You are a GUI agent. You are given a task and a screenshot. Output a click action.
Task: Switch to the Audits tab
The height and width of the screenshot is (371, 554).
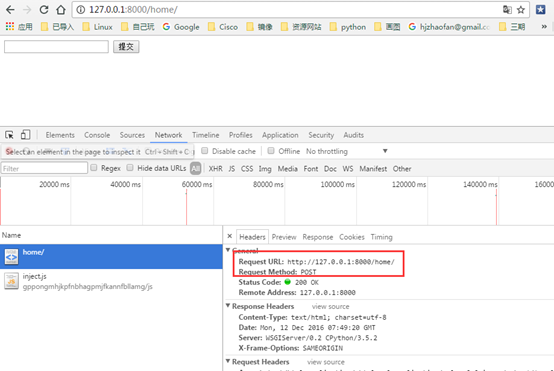point(353,135)
